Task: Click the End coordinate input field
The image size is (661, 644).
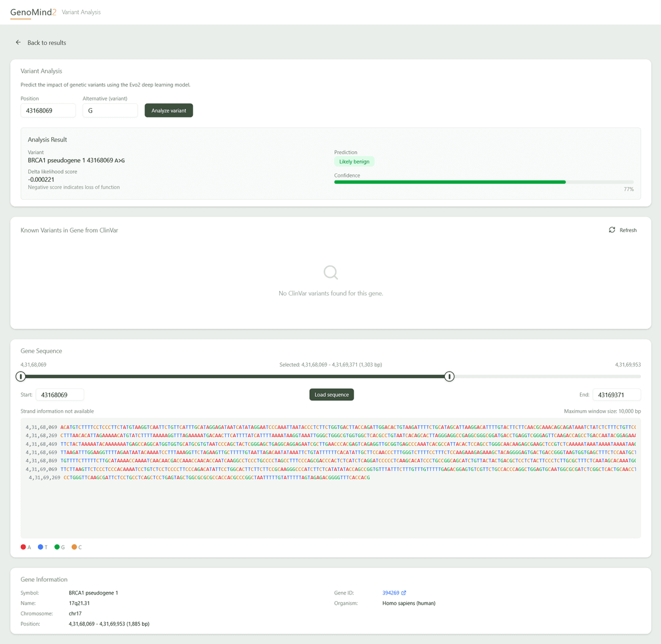Action: click(x=616, y=395)
